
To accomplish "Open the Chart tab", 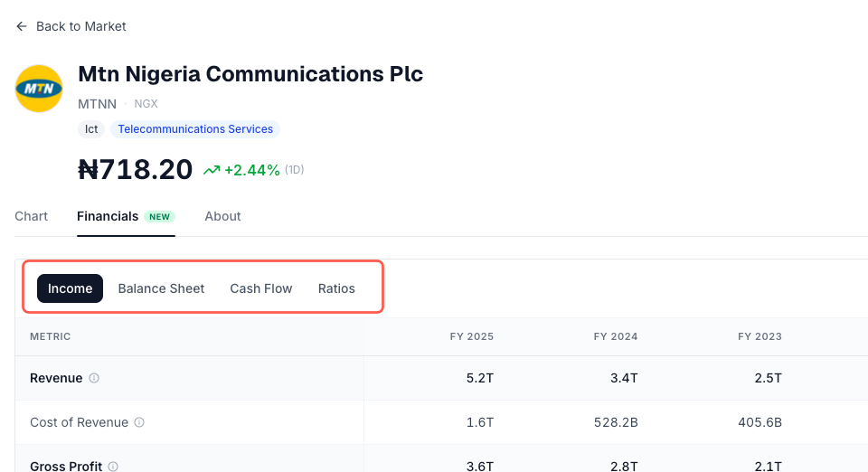I will pyautogui.click(x=32, y=216).
